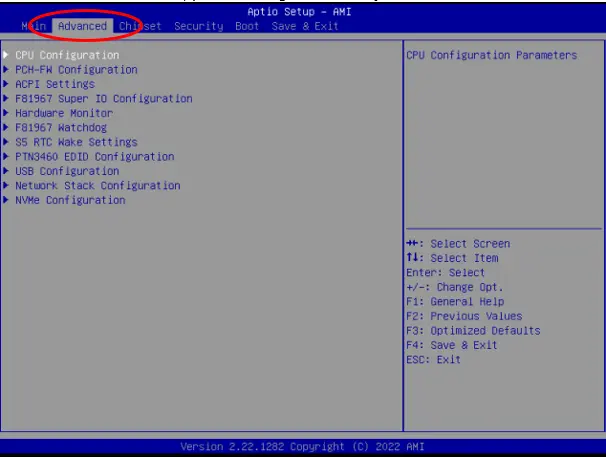Click the 'Select Item' key hint

click(453, 258)
